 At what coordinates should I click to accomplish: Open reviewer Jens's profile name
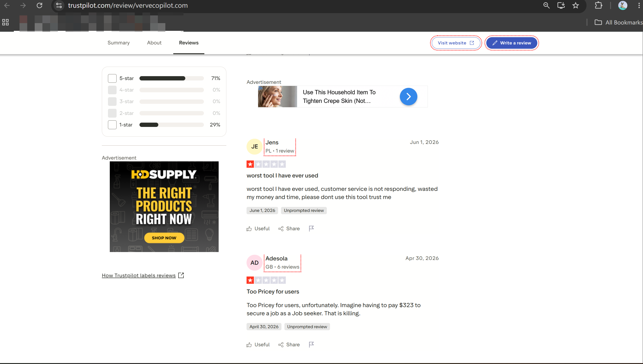click(272, 143)
